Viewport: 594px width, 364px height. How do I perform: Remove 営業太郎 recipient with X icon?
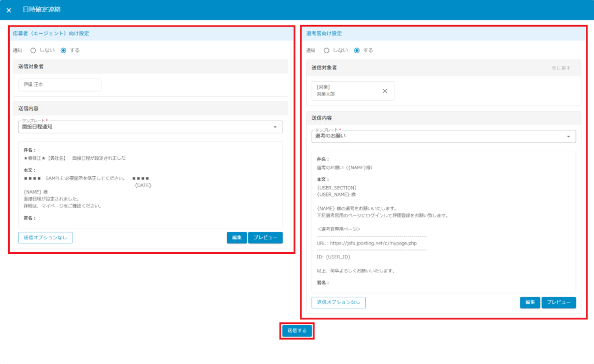coord(385,91)
